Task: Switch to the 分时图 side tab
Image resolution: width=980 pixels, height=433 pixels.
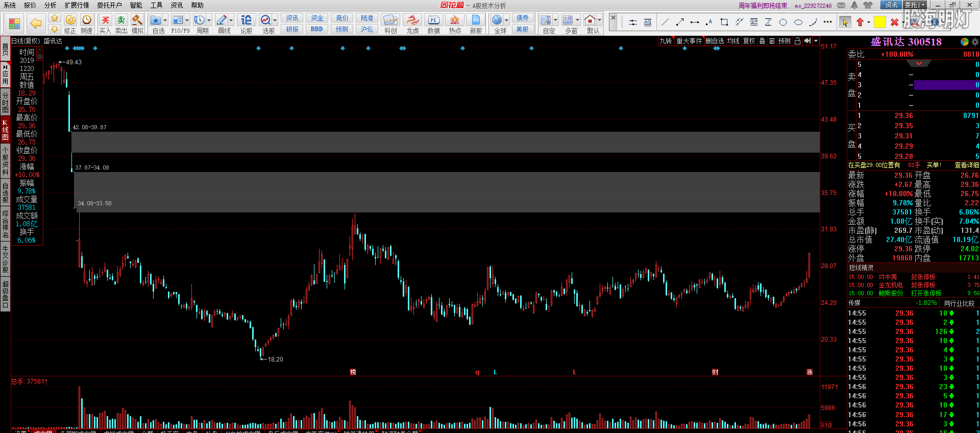Action: [5, 103]
